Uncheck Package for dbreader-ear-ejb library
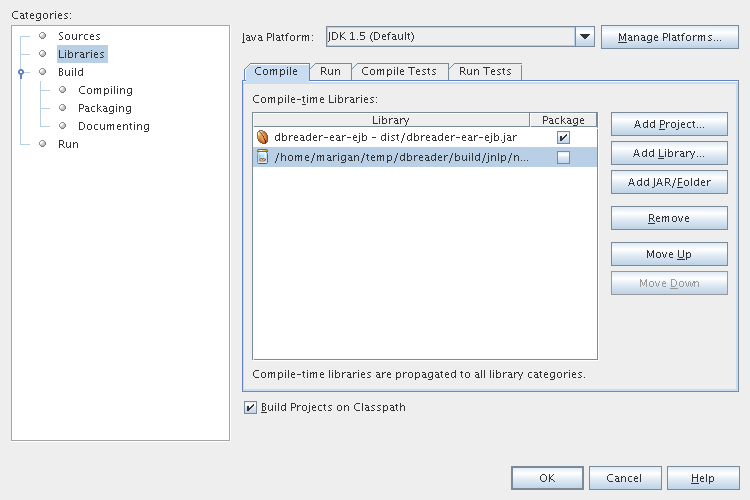750x500 pixels. (563, 137)
